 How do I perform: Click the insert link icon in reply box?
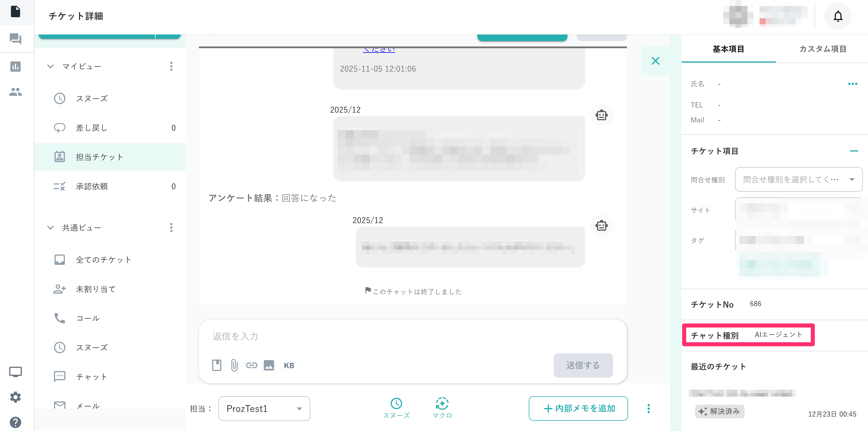251,365
